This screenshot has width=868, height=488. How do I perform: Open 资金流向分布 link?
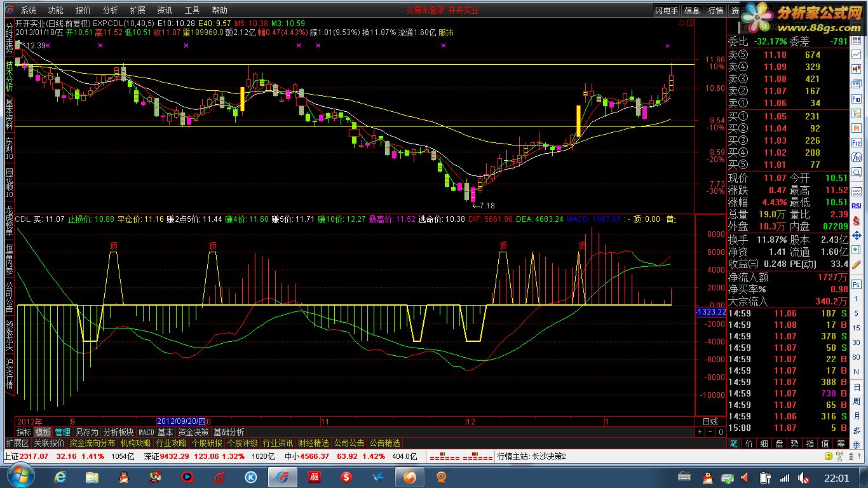point(92,443)
